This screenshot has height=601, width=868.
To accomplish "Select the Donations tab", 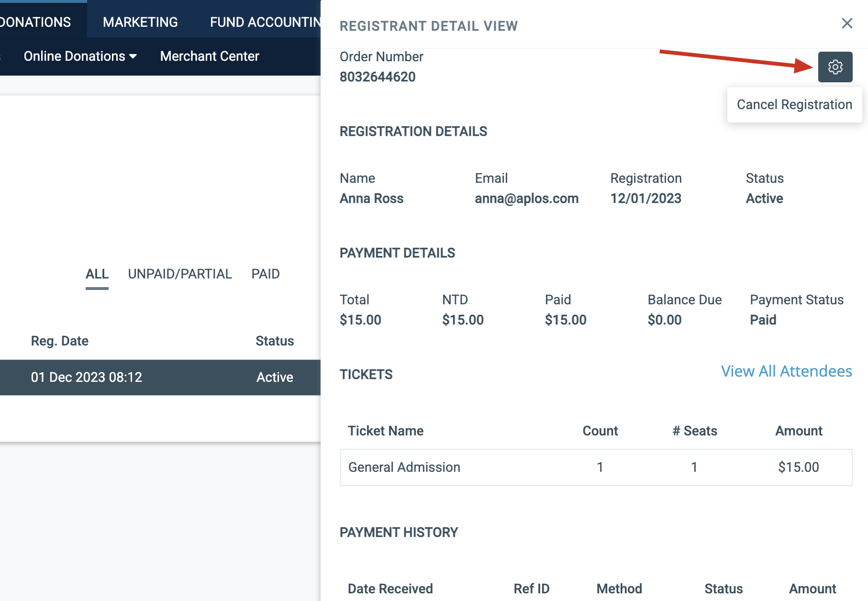I will pyautogui.click(x=35, y=22).
